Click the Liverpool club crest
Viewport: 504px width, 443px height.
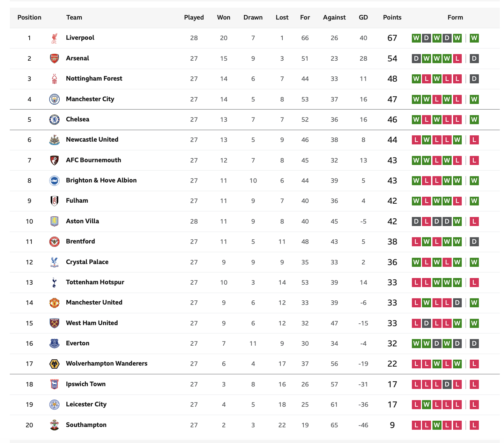click(54, 38)
